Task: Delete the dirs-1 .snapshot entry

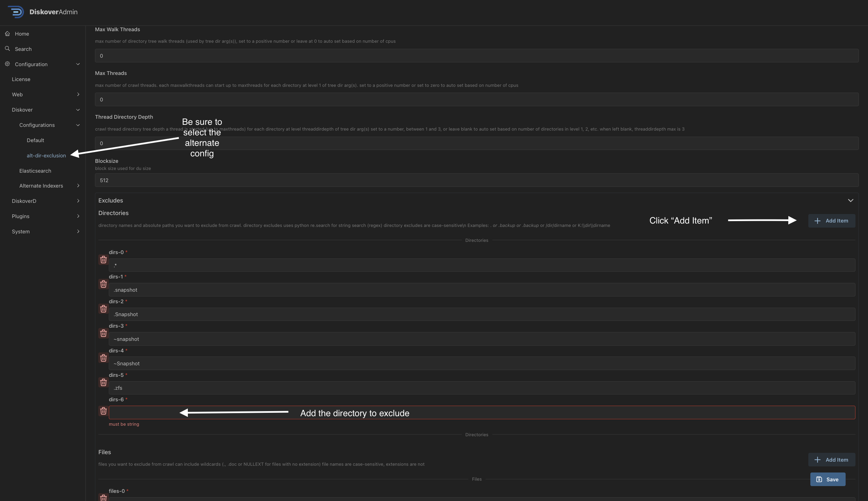Action: 103,284
